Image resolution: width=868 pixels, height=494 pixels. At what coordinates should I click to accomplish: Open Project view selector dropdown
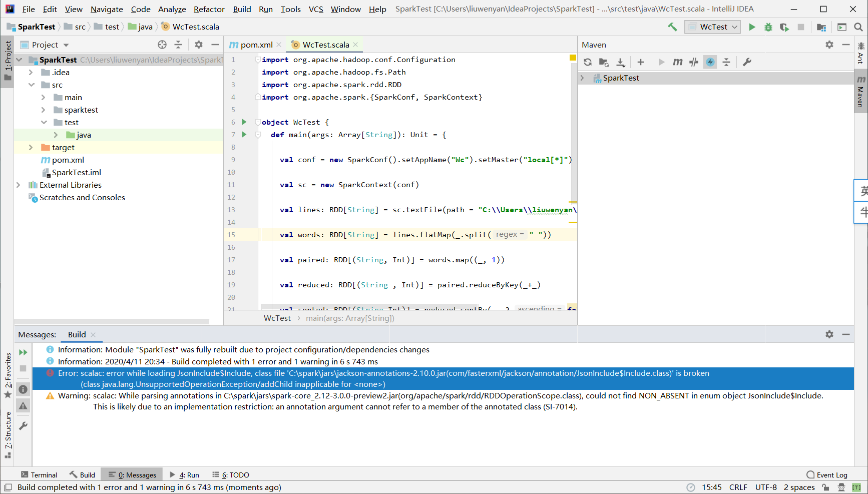click(50, 45)
